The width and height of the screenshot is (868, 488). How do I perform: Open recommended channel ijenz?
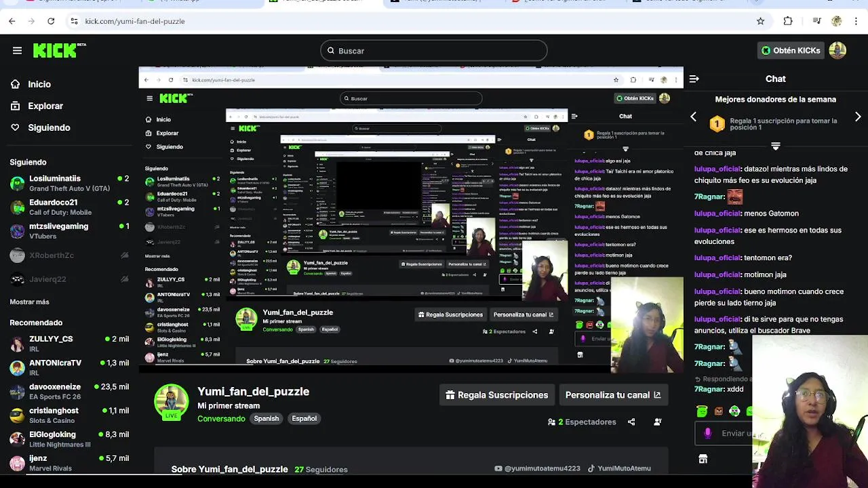(69, 462)
